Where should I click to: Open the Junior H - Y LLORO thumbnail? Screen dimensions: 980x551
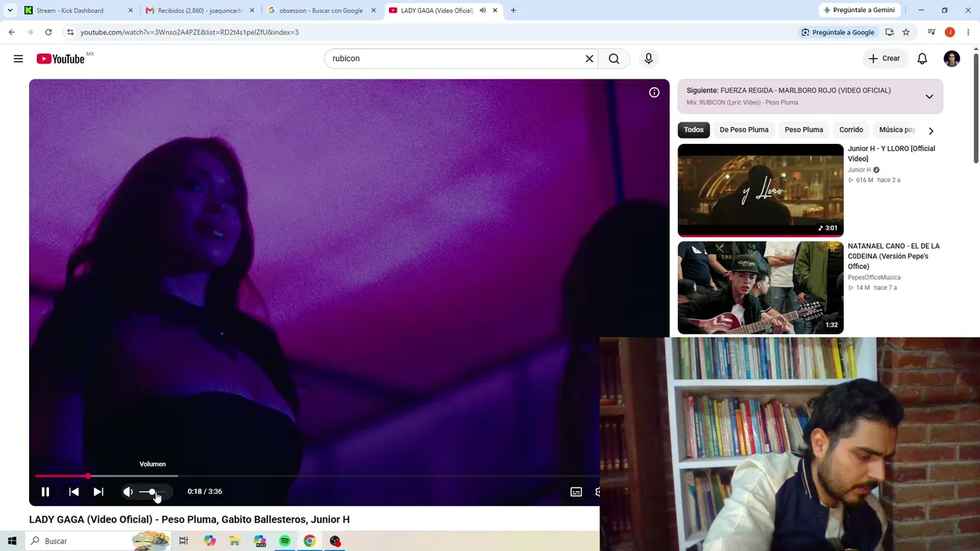coord(760,190)
